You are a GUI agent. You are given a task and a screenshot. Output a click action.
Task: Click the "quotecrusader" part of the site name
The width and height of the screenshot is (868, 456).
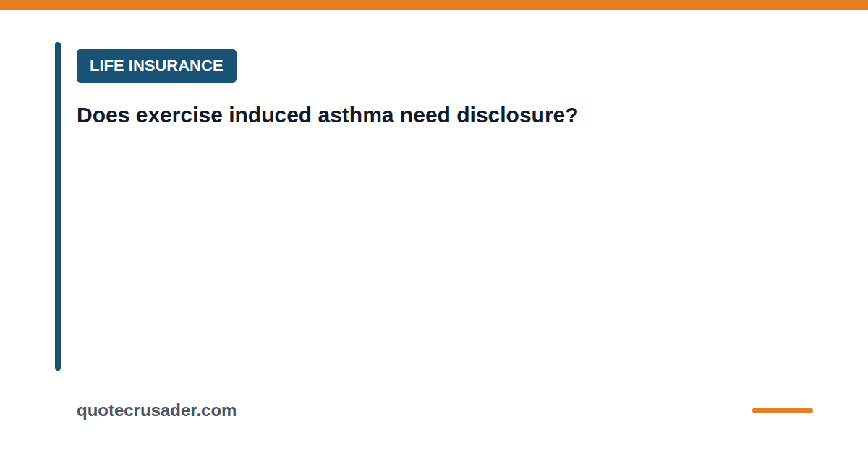(x=137, y=411)
